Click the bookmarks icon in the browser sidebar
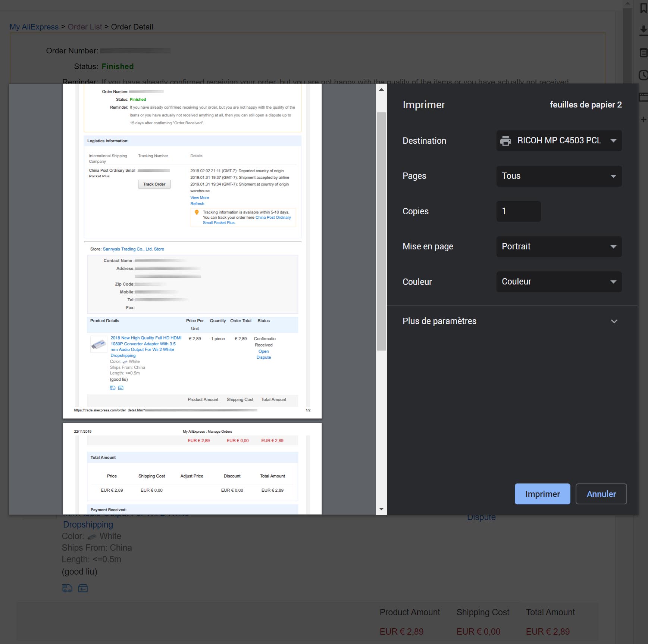 (x=644, y=7)
